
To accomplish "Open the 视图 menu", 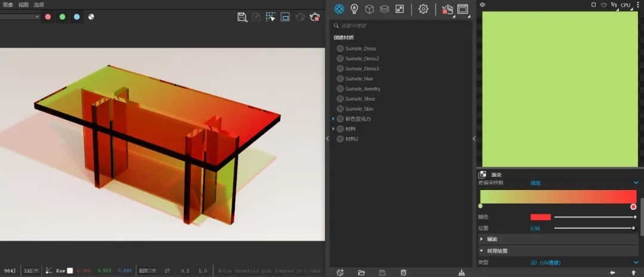I will [x=23, y=5].
